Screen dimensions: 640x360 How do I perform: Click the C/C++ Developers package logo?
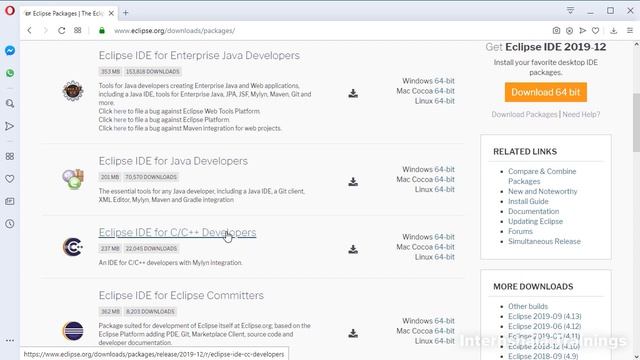point(73,247)
